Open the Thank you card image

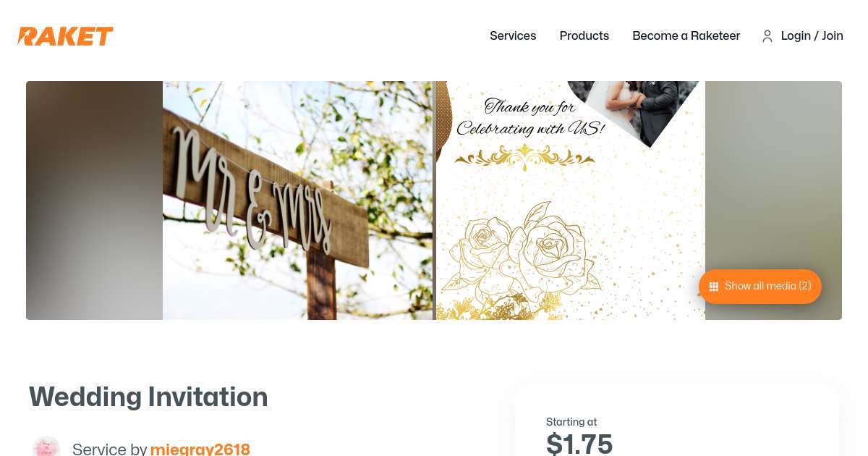click(570, 200)
